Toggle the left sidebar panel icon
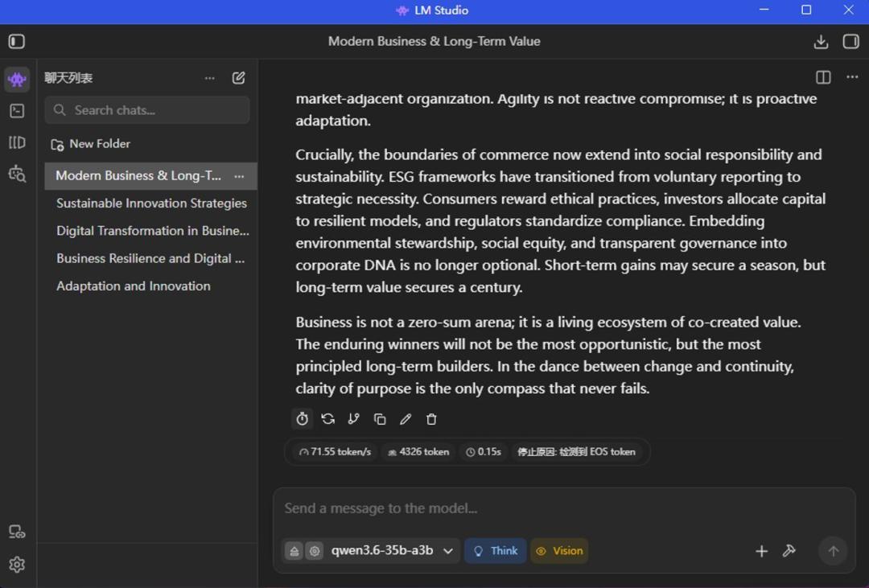The image size is (869, 588). coord(17,42)
